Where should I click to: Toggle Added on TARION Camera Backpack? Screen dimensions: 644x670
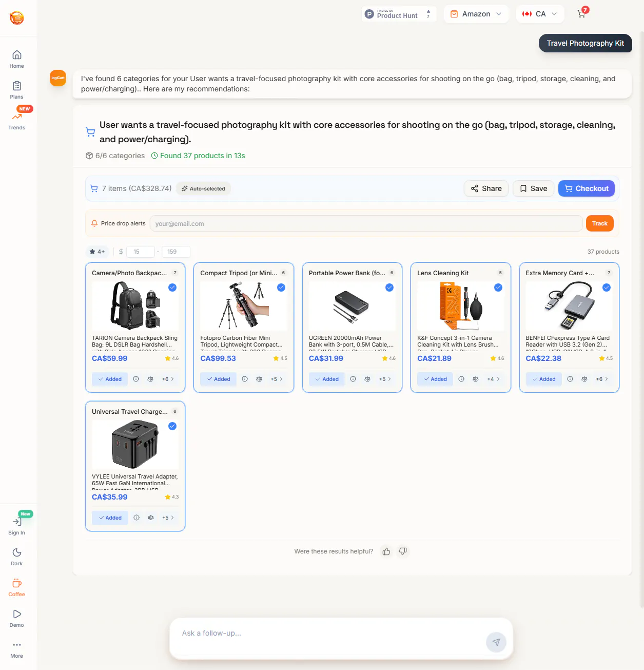click(110, 379)
